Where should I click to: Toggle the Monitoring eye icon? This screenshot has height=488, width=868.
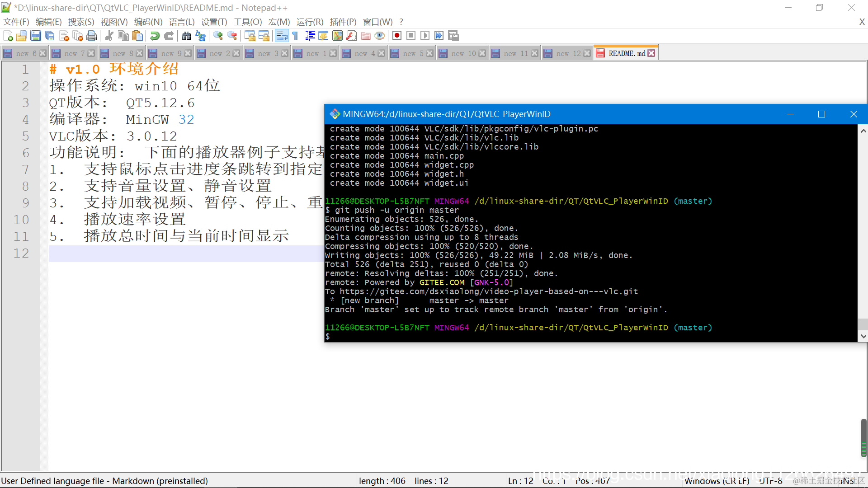point(380,36)
